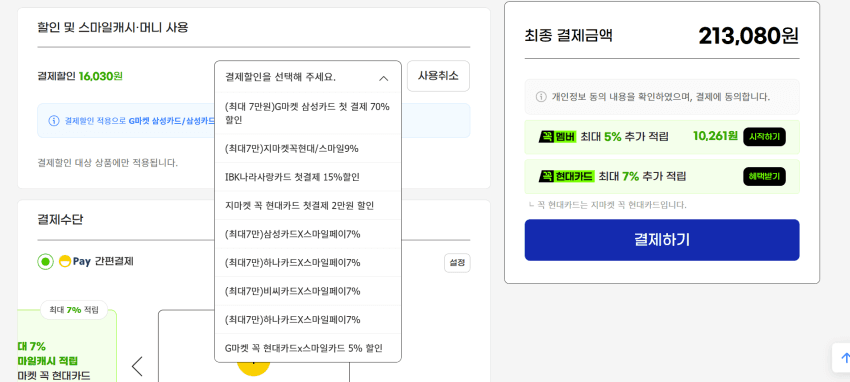Click the 결제할인을 선택해 주세요 combo box

[x=308, y=77]
